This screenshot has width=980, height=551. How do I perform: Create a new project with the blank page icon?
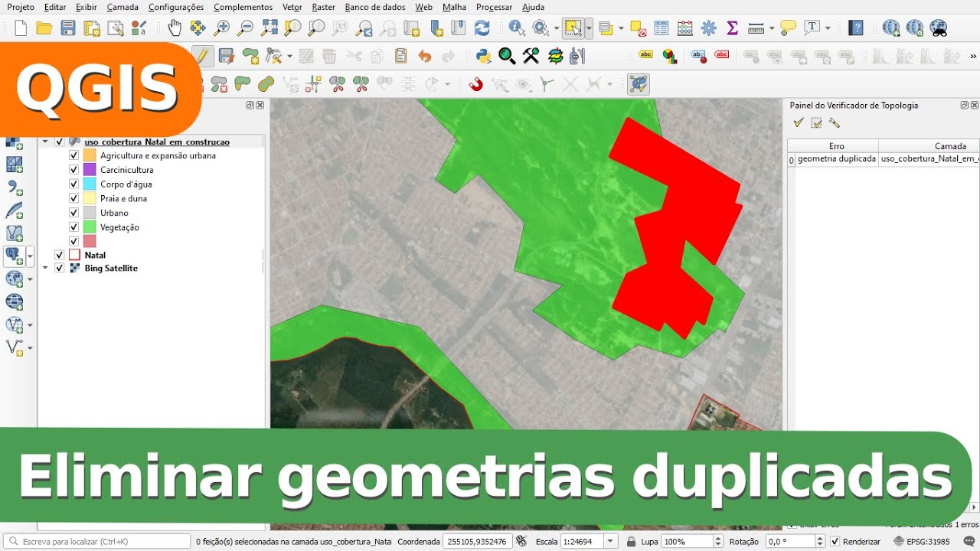21,28
